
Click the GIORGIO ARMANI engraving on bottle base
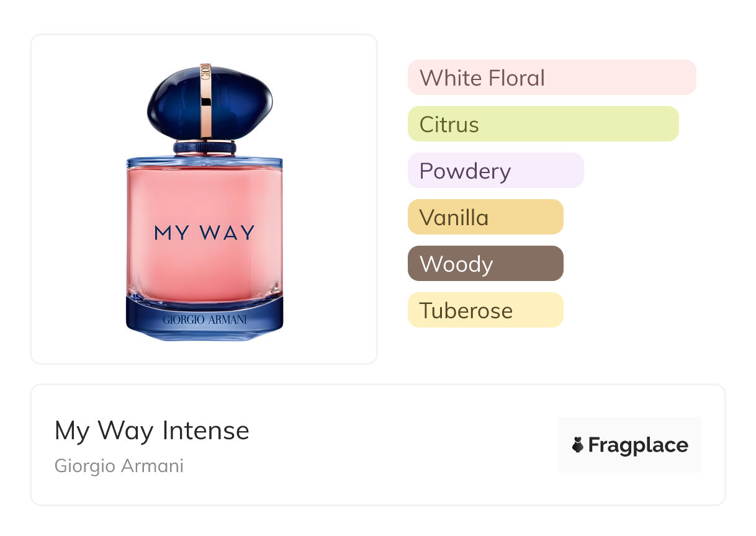[204, 320]
